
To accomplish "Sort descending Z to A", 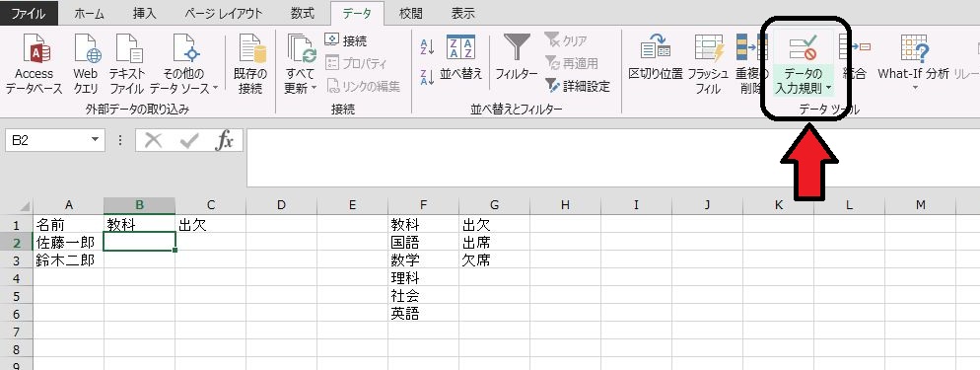I will point(428,77).
